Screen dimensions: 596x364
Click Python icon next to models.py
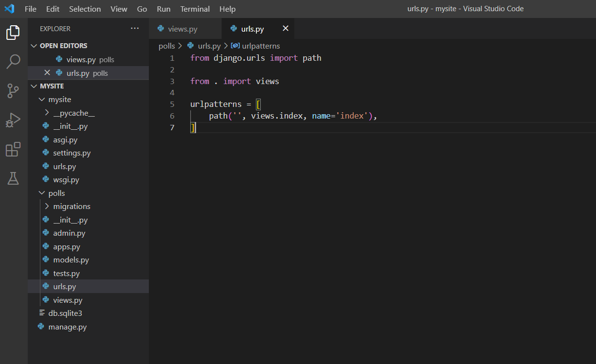[x=46, y=260]
